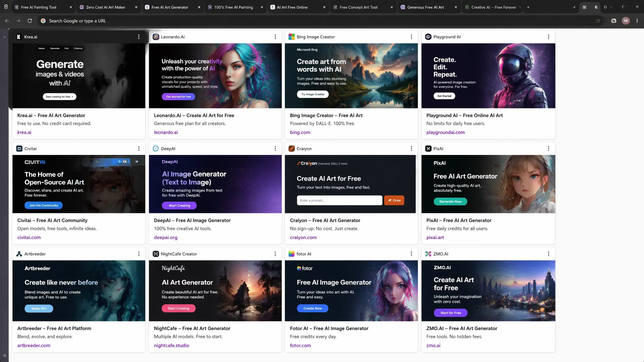Click the Leonardo.Ai card favicon
644x362 pixels.
click(156, 37)
